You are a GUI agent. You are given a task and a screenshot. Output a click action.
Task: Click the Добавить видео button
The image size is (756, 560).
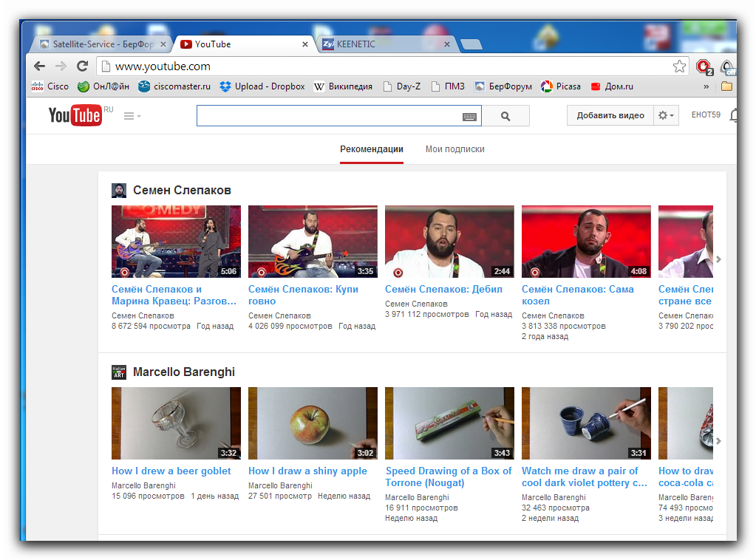tap(610, 115)
